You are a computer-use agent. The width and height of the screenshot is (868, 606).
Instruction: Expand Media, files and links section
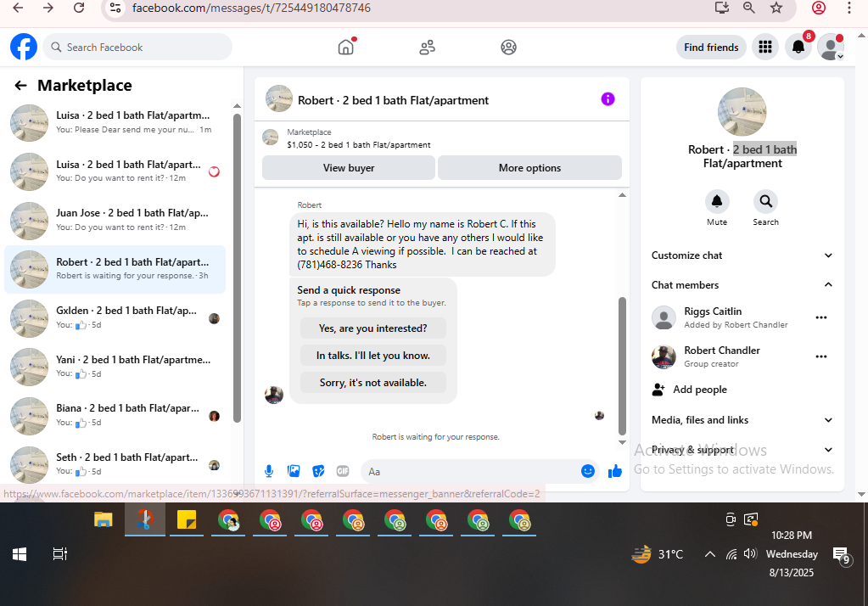coord(742,420)
